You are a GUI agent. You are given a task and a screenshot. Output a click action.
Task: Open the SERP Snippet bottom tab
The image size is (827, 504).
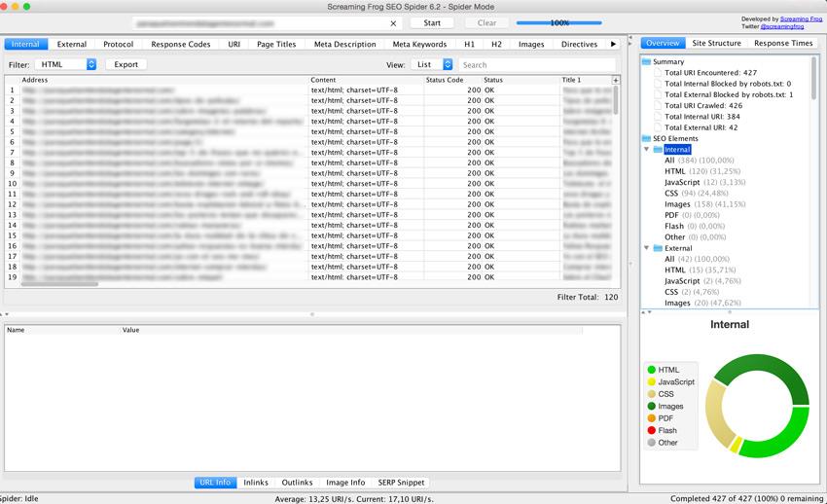point(401,483)
